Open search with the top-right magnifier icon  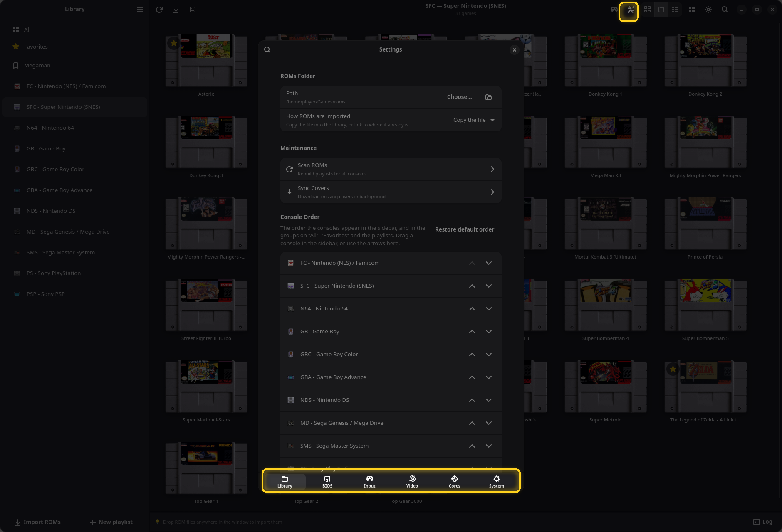(x=725, y=10)
